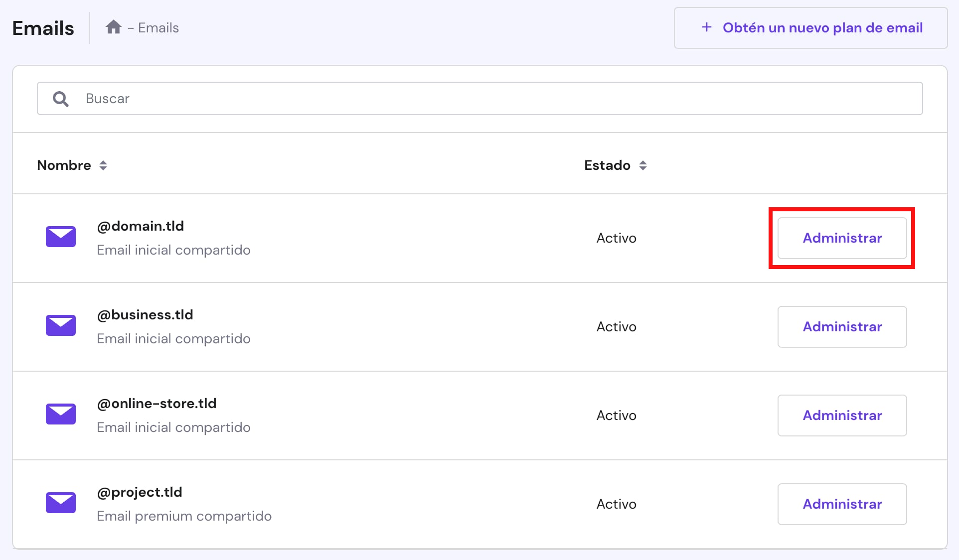Select the Activo status of @project.tld
959x560 pixels.
point(616,504)
